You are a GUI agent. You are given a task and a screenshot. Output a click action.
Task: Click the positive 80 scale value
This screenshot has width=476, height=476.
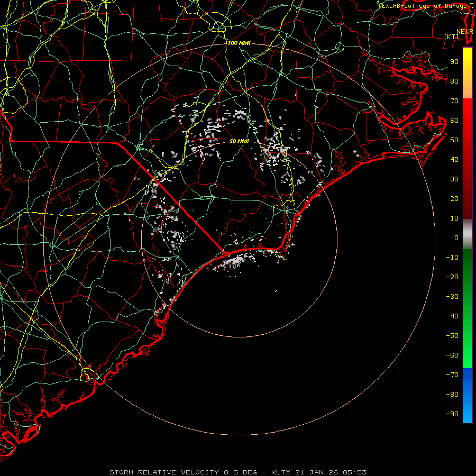point(454,81)
